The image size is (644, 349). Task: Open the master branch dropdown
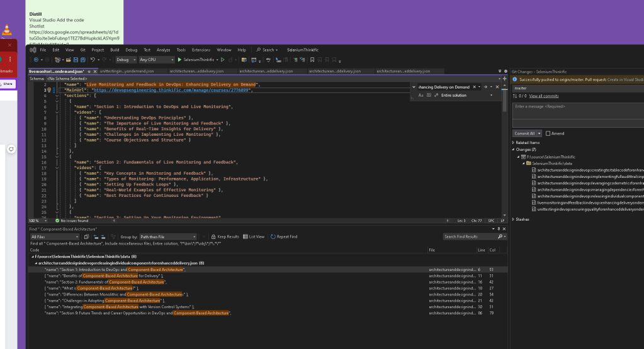(579, 88)
